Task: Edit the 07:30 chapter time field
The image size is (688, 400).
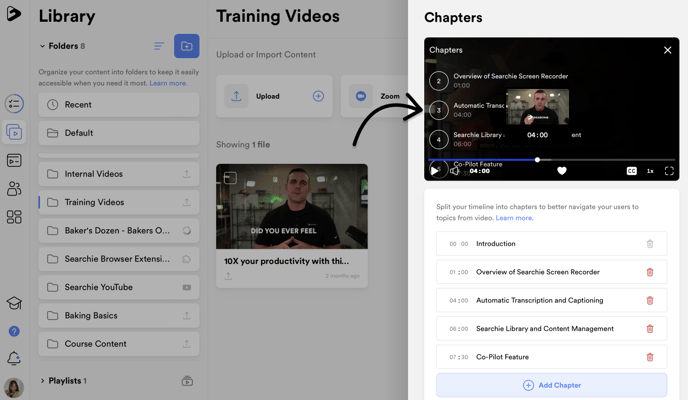Action: tap(459, 357)
